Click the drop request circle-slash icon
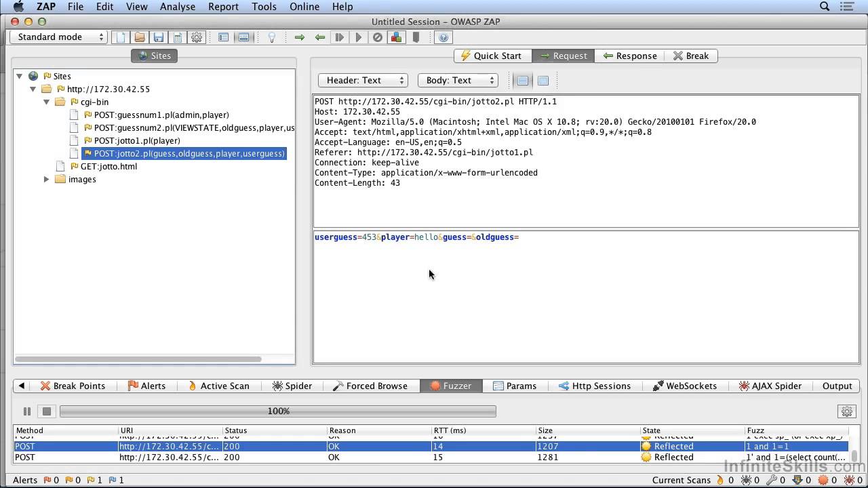 [x=378, y=37]
